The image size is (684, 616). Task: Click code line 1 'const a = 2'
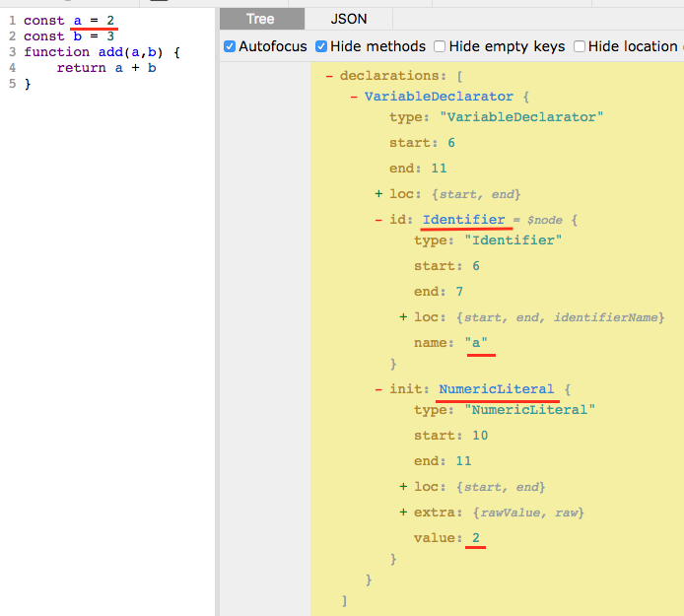(x=69, y=21)
